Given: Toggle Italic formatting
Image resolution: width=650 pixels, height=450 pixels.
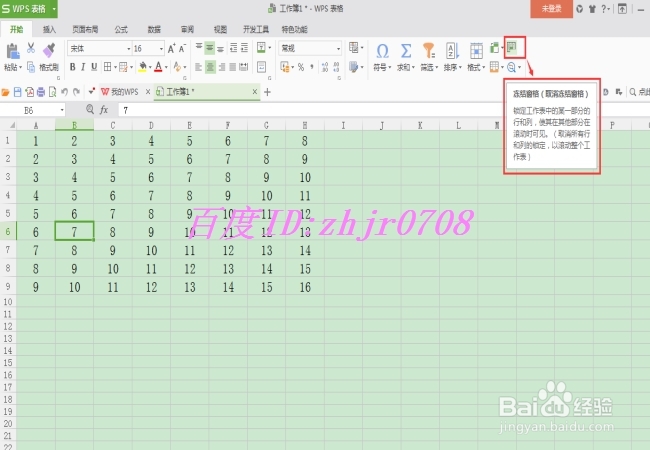Looking at the screenshot, I should tap(83, 67).
